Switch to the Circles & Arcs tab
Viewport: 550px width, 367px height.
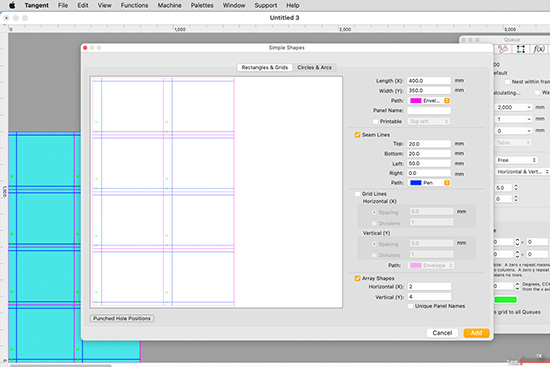[x=314, y=67]
